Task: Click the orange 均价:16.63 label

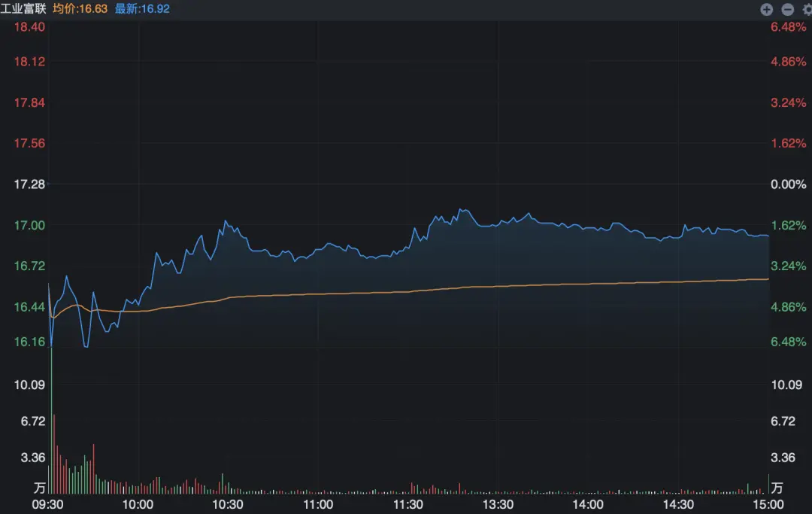Action: coord(80,9)
